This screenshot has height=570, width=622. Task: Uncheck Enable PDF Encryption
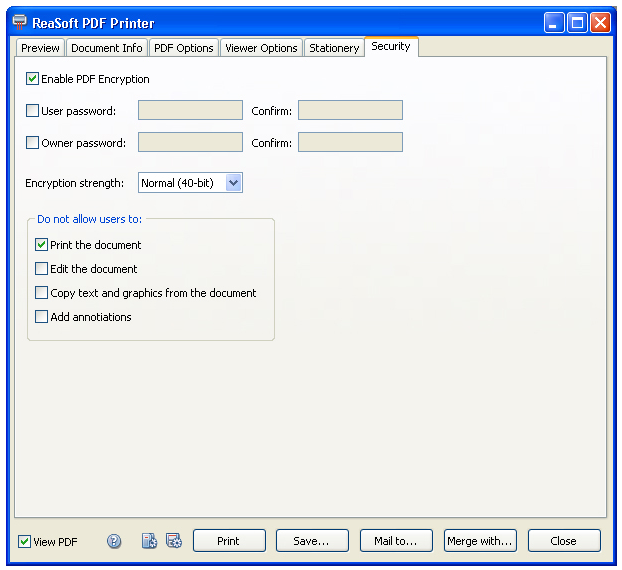coord(32,79)
